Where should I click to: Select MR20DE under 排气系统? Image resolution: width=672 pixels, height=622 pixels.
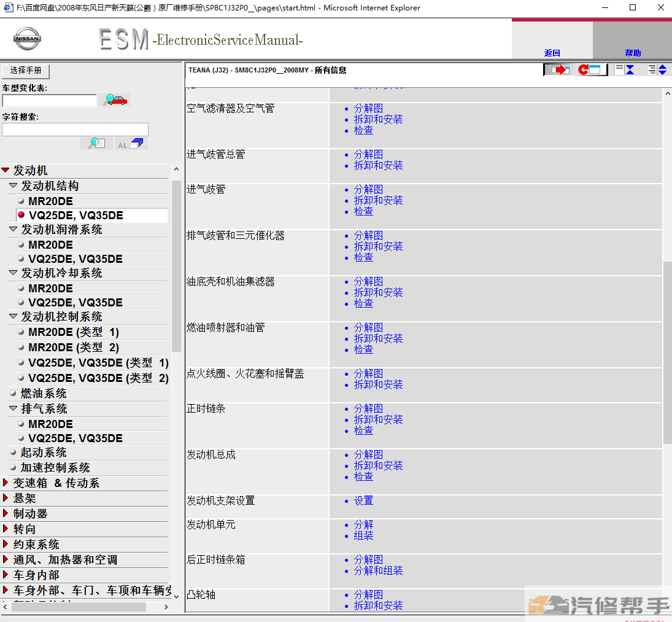(x=50, y=424)
